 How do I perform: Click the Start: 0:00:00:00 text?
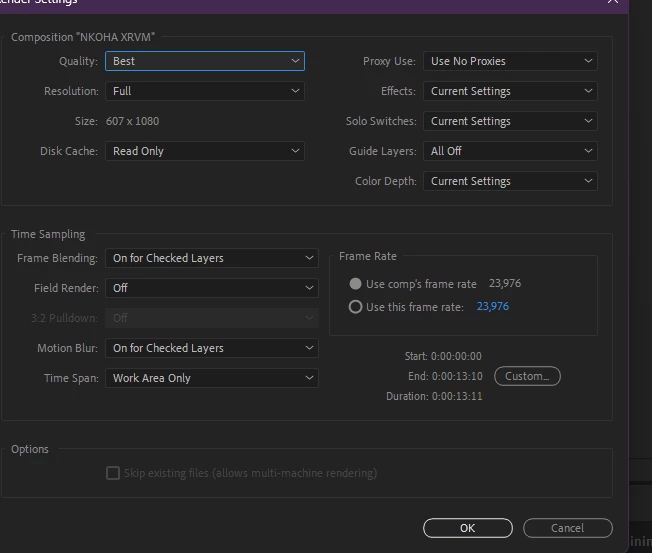point(443,356)
